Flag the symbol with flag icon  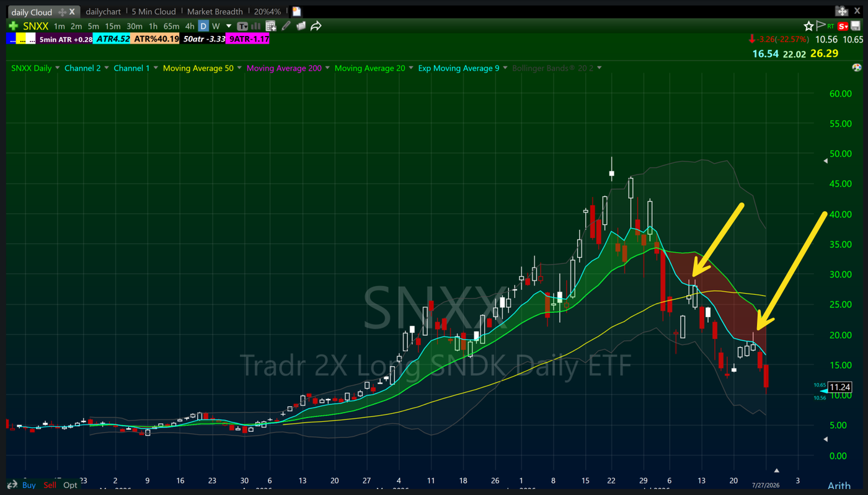click(820, 26)
